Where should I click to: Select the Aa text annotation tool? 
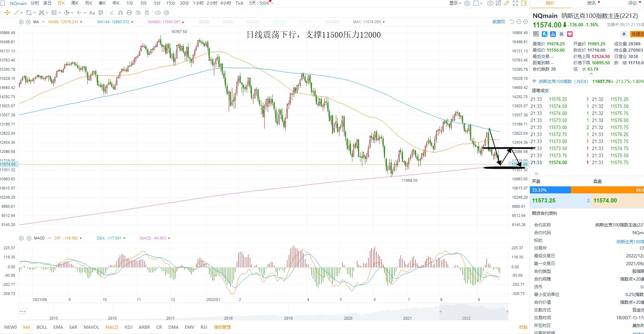click(x=92, y=13)
